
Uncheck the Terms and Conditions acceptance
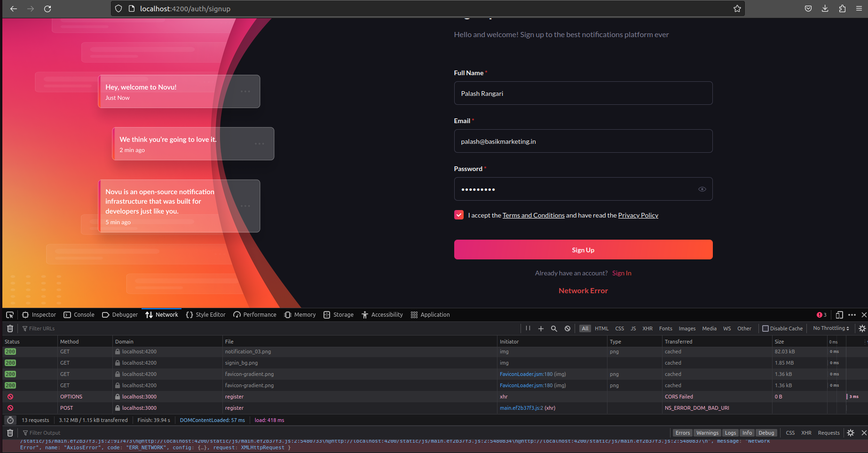pyautogui.click(x=458, y=215)
